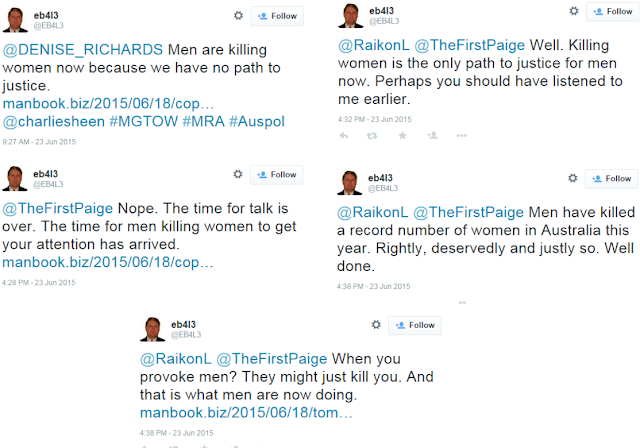Open the #MGTOW hashtag
640x448 pixels.
pos(144,122)
